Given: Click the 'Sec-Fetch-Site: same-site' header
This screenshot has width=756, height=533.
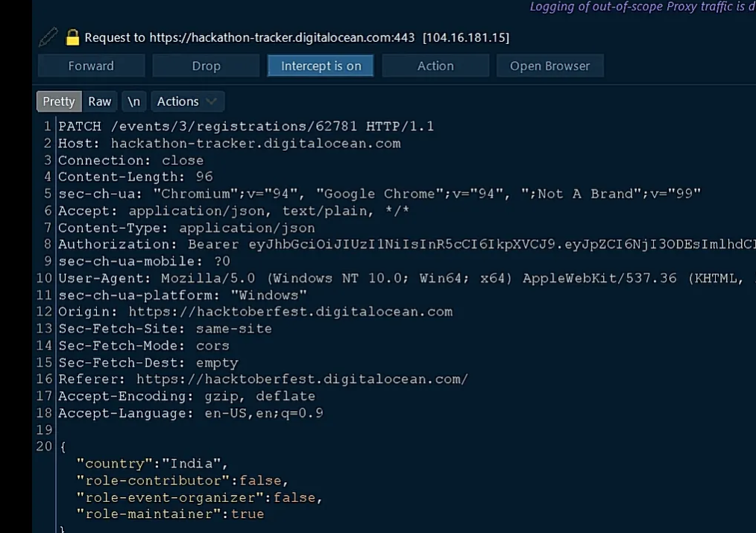Looking at the screenshot, I should coord(165,329).
